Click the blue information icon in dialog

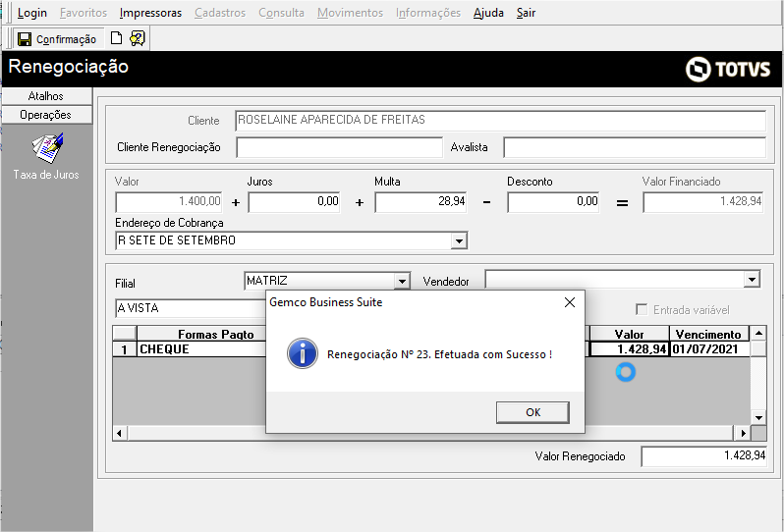pyautogui.click(x=303, y=353)
